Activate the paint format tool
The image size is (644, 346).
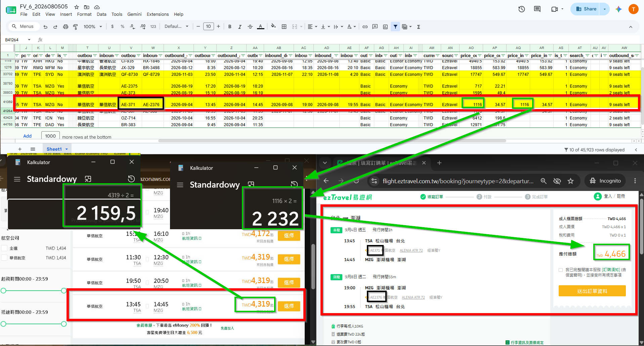(76, 27)
